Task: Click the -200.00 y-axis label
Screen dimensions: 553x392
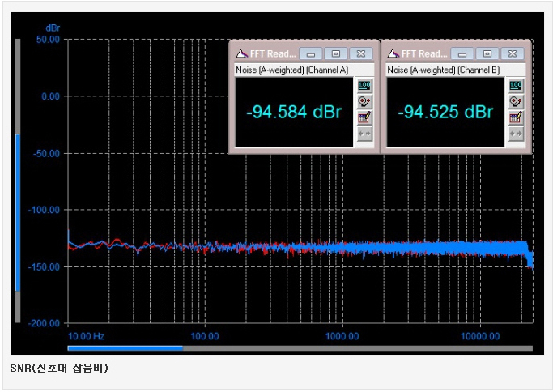Action: click(44, 323)
